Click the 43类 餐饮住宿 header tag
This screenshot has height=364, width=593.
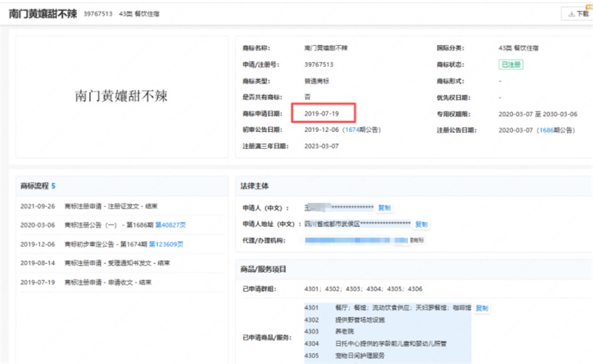(x=139, y=13)
